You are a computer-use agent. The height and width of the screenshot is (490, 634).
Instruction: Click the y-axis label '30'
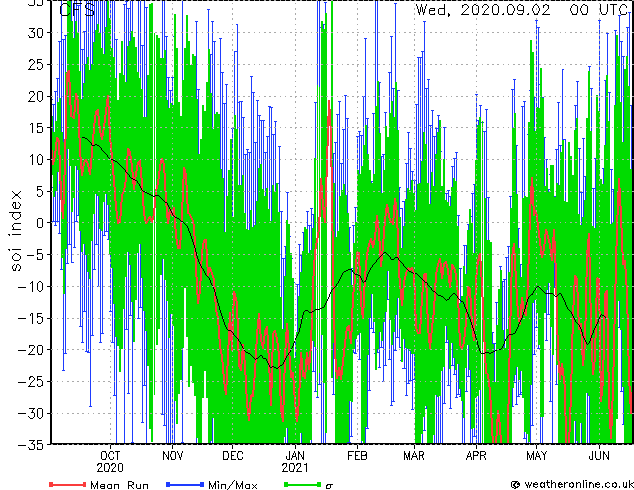tap(36, 33)
